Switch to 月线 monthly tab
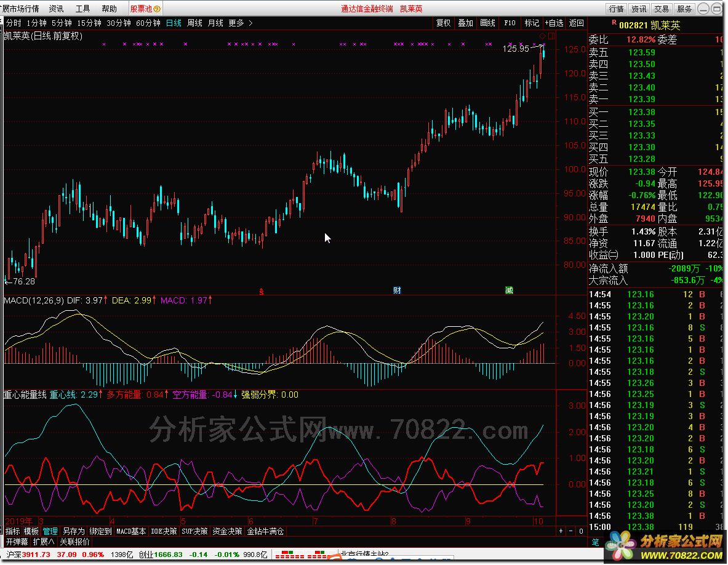This screenshot has height=565, width=728. pos(215,23)
